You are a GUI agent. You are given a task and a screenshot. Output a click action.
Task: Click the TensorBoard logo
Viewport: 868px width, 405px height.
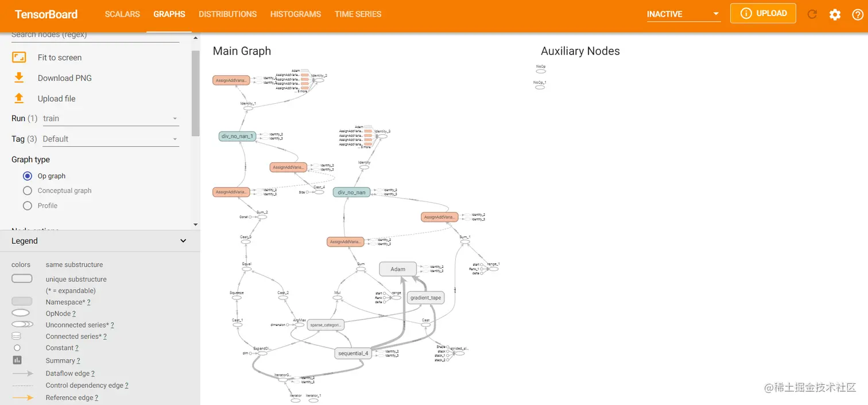tap(46, 14)
